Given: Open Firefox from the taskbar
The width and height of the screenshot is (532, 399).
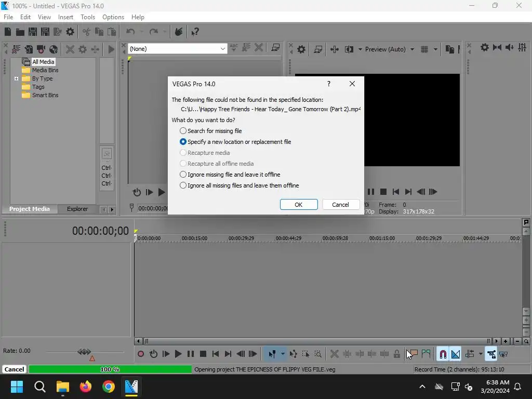Looking at the screenshot, I should (86, 387).
